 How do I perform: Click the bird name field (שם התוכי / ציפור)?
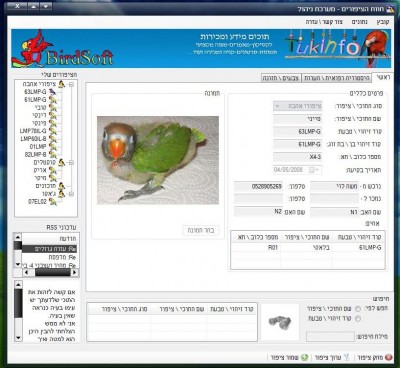297,119
